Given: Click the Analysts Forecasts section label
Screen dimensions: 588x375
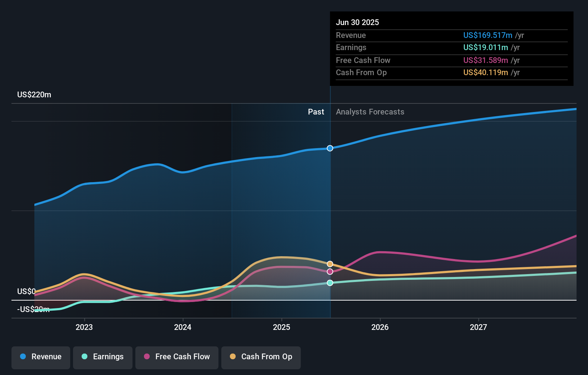Looking at the screenshot, I should point(370,112).
